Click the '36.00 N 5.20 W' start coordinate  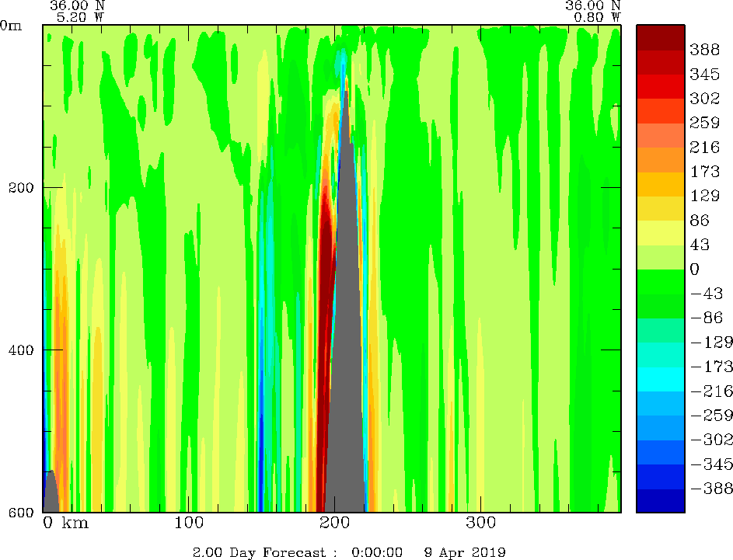[77, 11]
